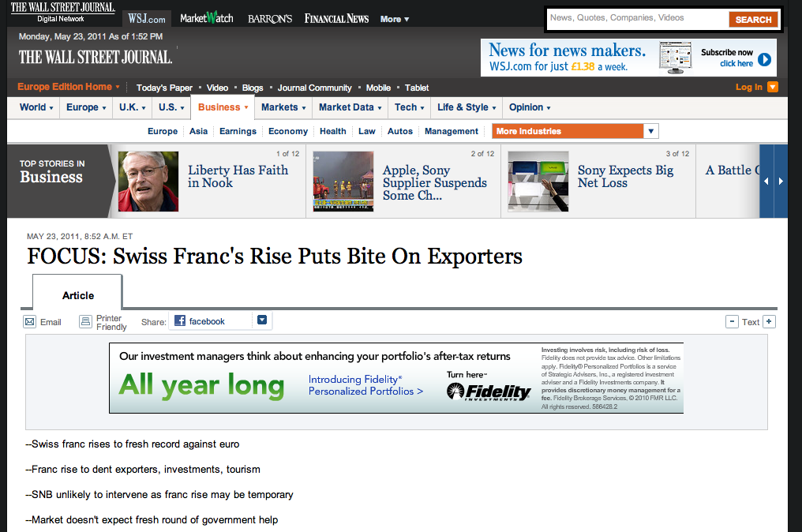Open Sony Expects Big Net Loss story
The height and width of the screenshot is (532, 802).
(x=625, y=177)
